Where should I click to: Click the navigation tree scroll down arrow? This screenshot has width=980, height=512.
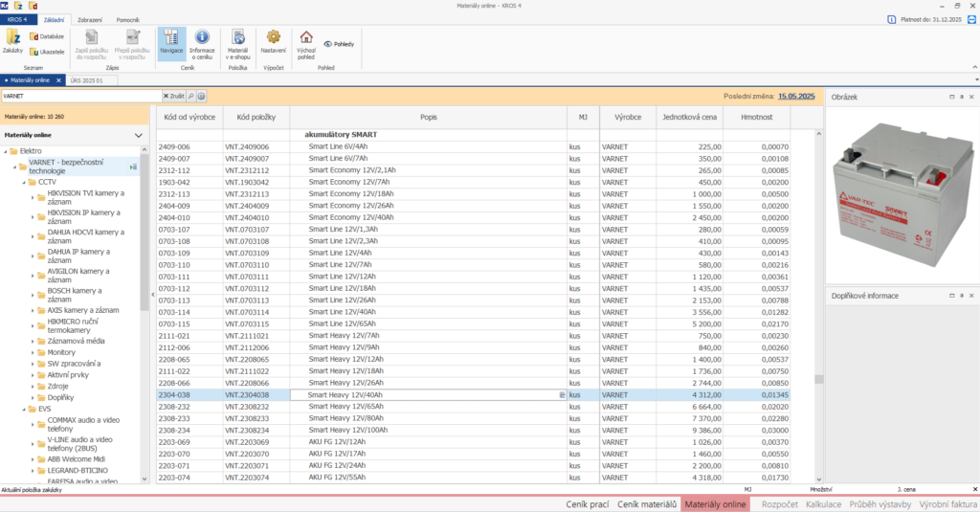pos(145,479)
